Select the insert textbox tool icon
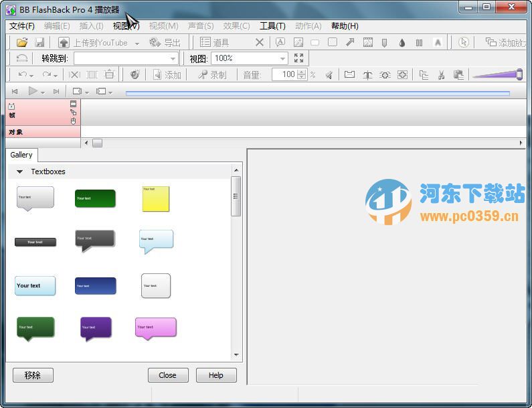The width and height of the screenshot is (532, 408). click(280, 42)
